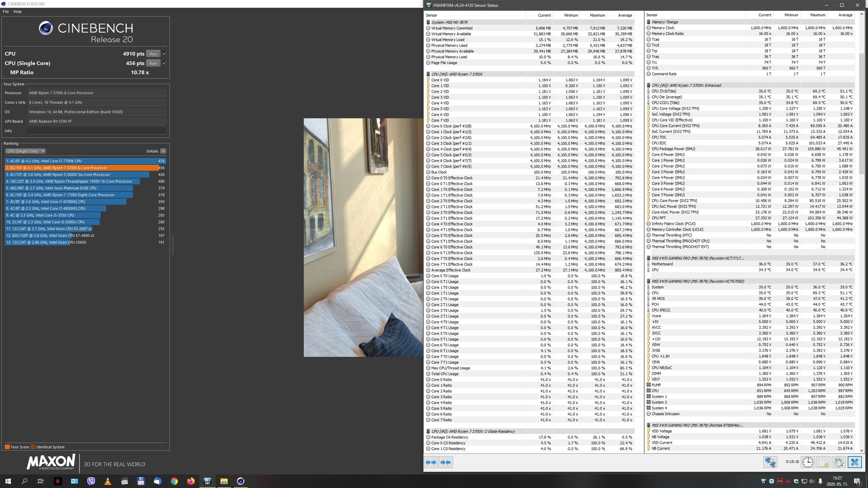Open the Help menu in Cinebench
The image size is (868, 488).
point(18,11)
